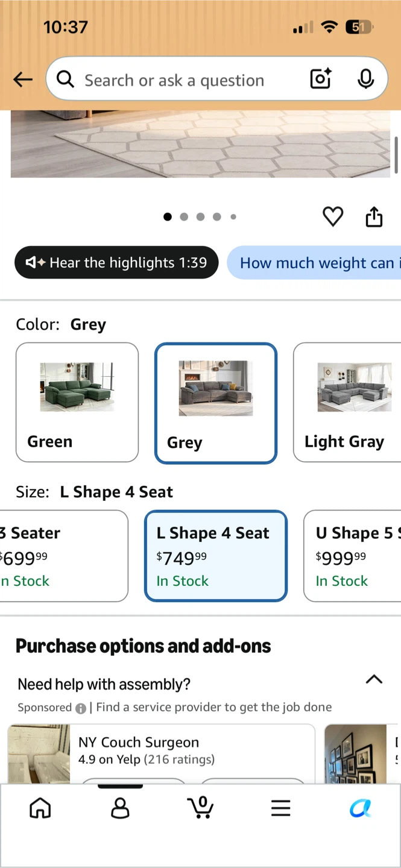Open the shopping cart icon
Image resolution: width=401 pixels, height=868 pixels.
[x=201, y=808]
